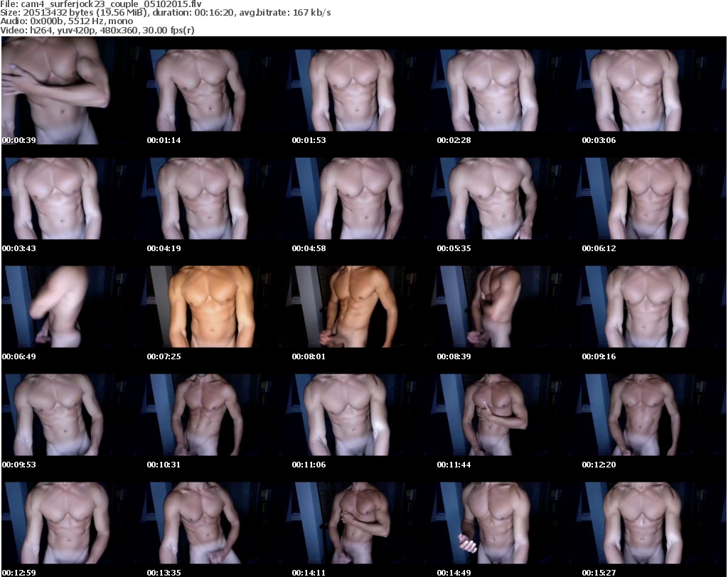Pick the orange-tinted frame at 00:07:25
The height and width of the screenshot is (577, 728).
point(219,307)
